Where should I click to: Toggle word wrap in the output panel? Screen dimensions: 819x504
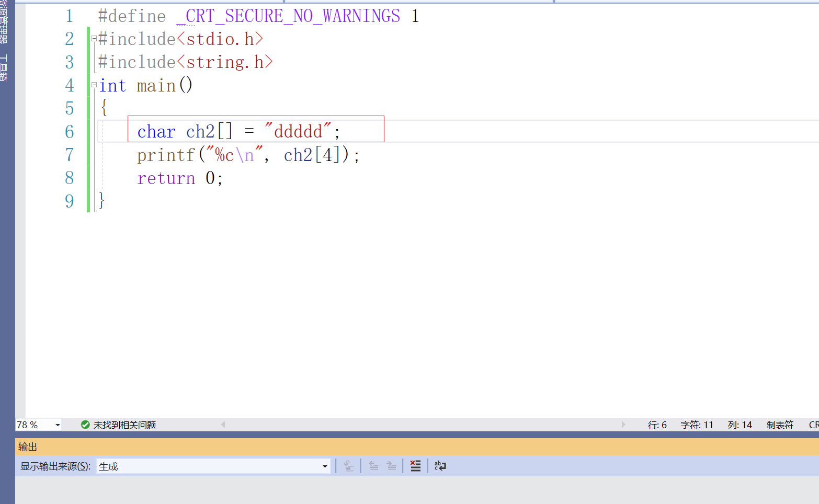click(440, 465)
